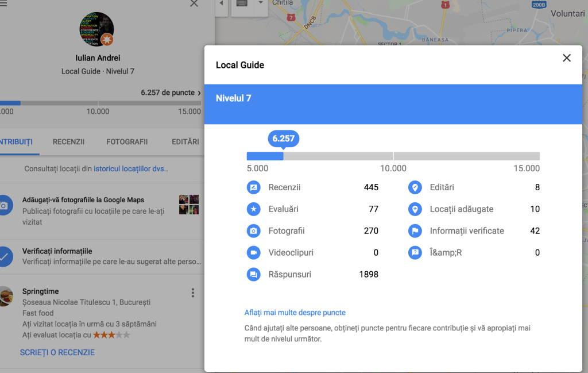Click the Editări pin edit icon
Viewport: 588px width, 373px height.
(x=415, y=187)
